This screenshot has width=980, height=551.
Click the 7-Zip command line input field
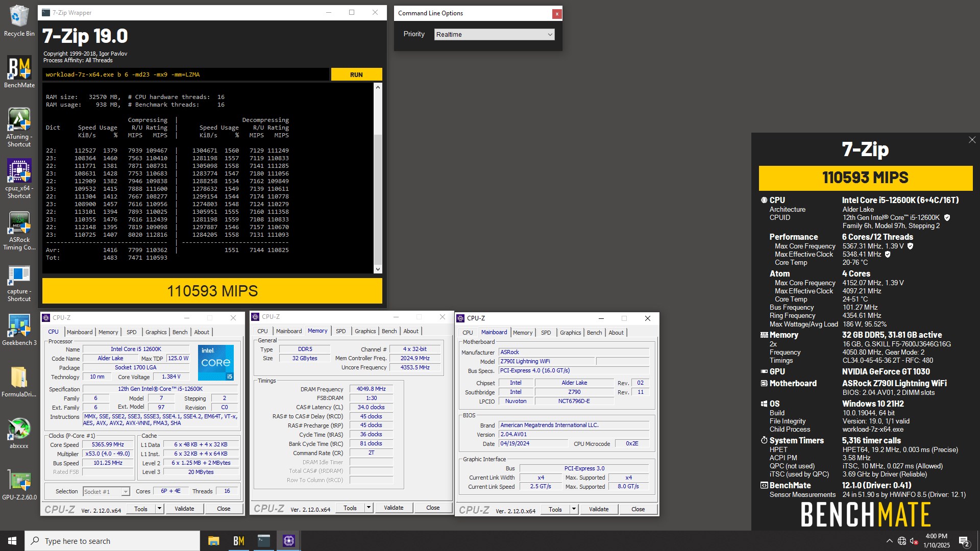pos(186,74)
